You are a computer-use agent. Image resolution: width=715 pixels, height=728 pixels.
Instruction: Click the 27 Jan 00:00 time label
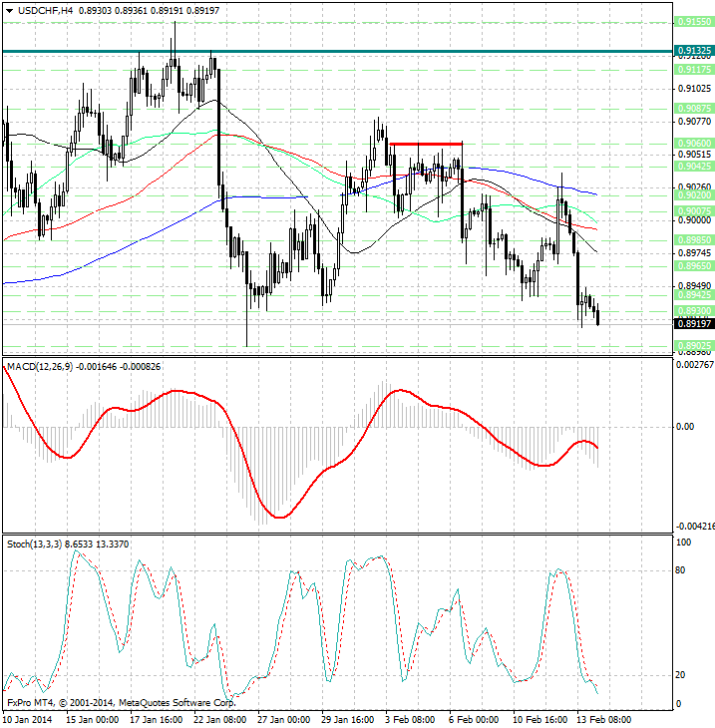coord(283,720)
